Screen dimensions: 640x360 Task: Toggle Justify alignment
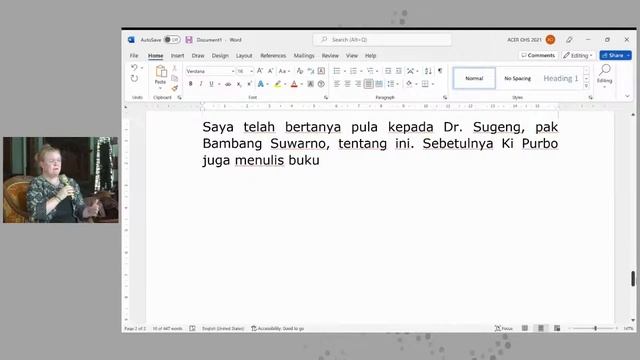368,84
